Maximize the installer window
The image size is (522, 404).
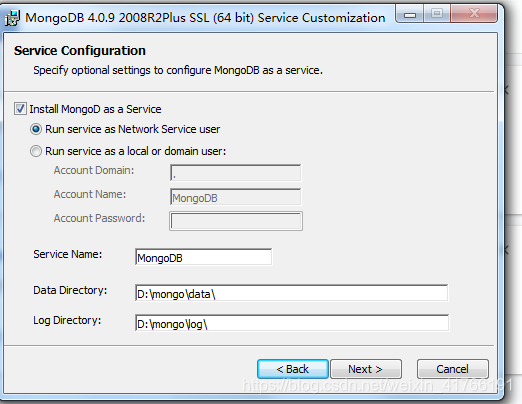(437, 14)
